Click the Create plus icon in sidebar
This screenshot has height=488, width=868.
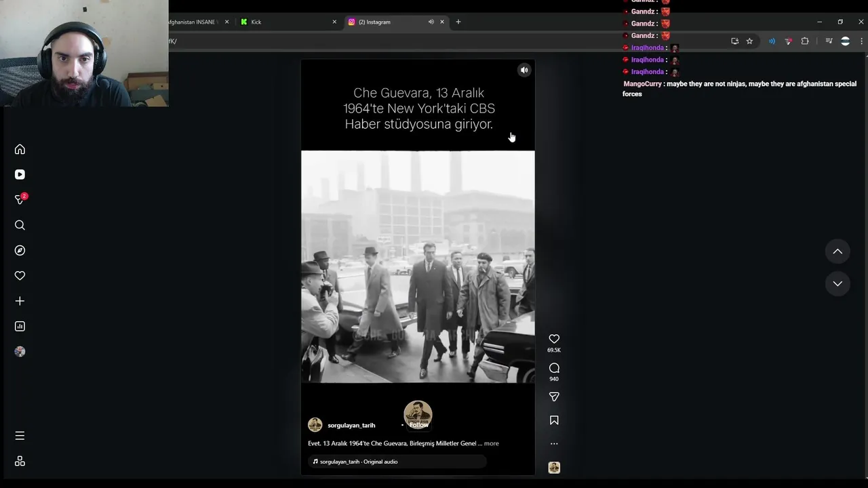click(x=20, y=301)
